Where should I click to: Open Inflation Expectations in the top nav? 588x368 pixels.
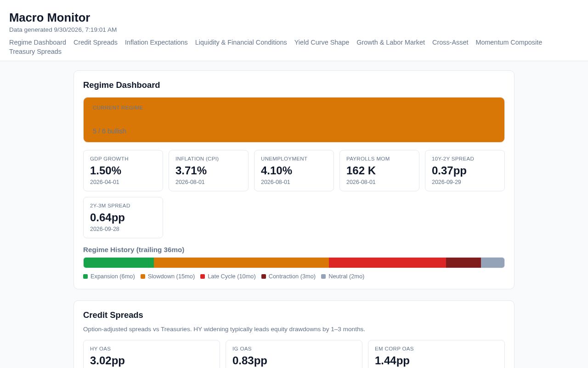coord(156,42)
